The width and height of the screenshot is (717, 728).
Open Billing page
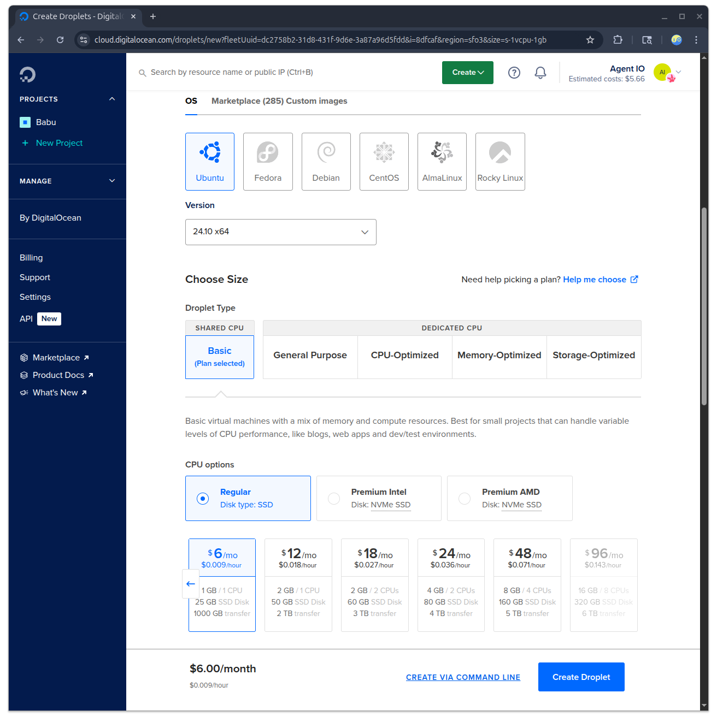(31, 258)
